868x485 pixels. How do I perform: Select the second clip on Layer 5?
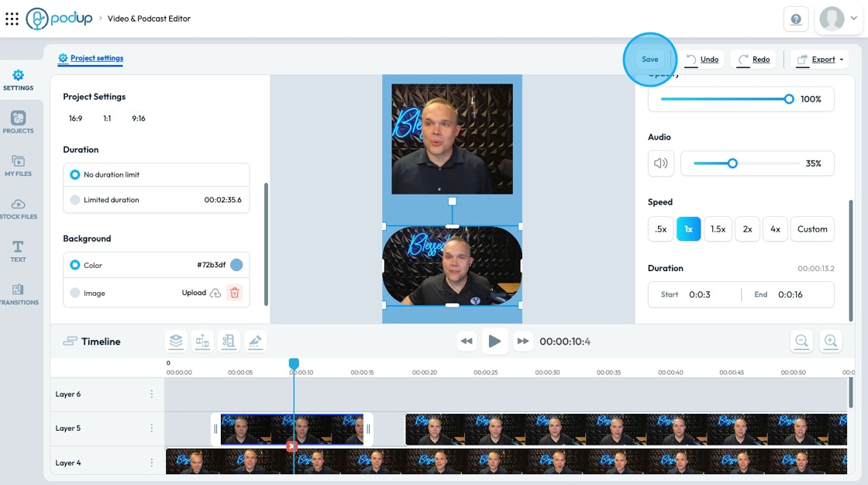(626, 430)
